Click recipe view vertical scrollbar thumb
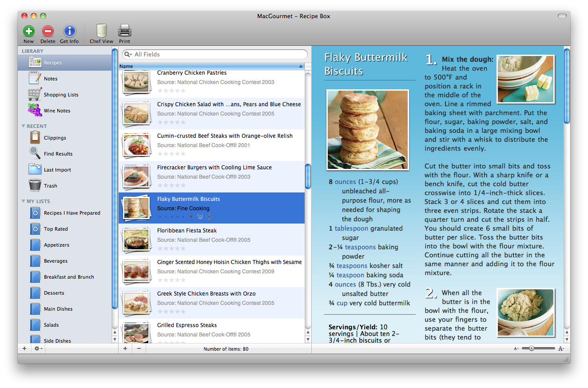The width and height of the screenshot is (588, 388). point(567,85)
